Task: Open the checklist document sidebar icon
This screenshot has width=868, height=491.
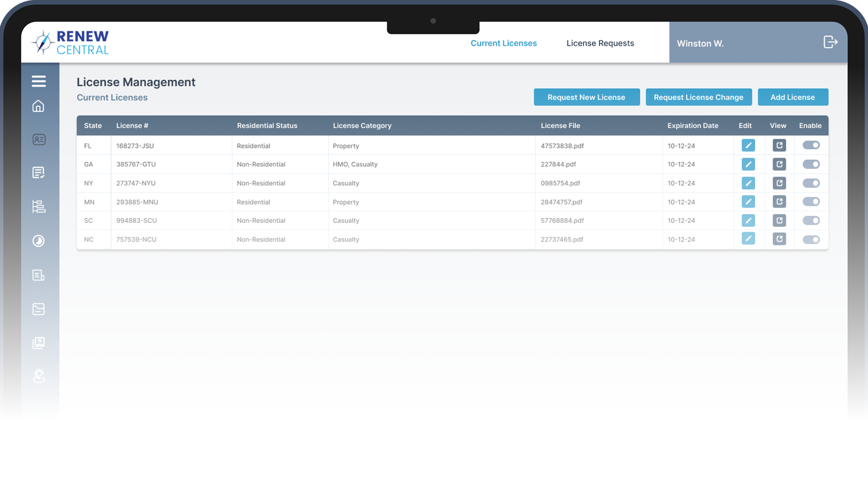Action: [39, 173]
